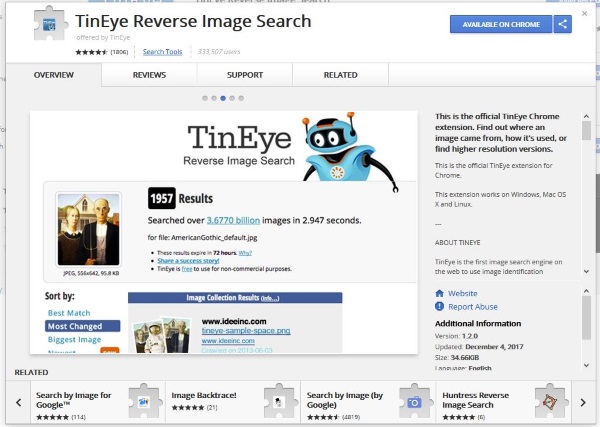Select the fifth carousel dot
This screenshot has width=600, height=427.
241,98
